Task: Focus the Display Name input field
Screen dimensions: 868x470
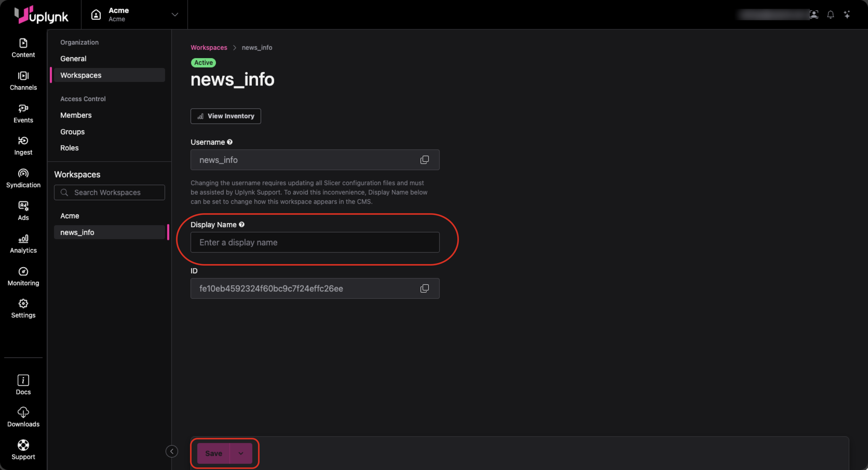Action: point(315,243)
